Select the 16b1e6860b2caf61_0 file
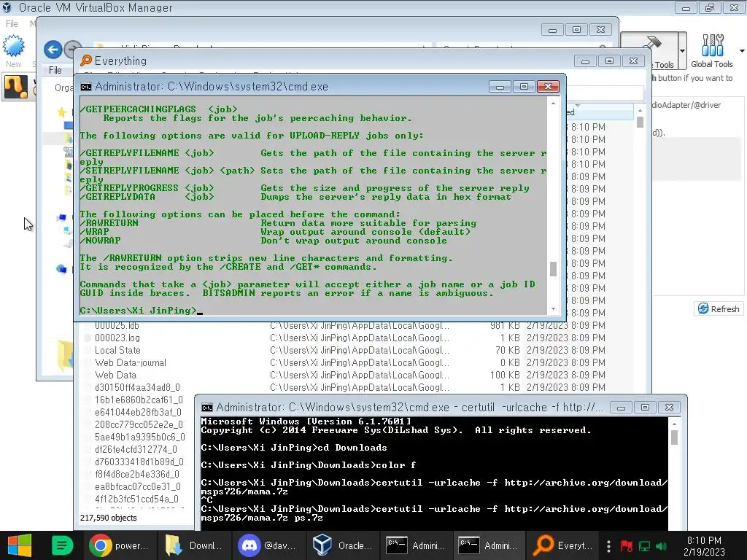Image resolution: width=747 pixels, height=560 pixels. pos(139,400)
